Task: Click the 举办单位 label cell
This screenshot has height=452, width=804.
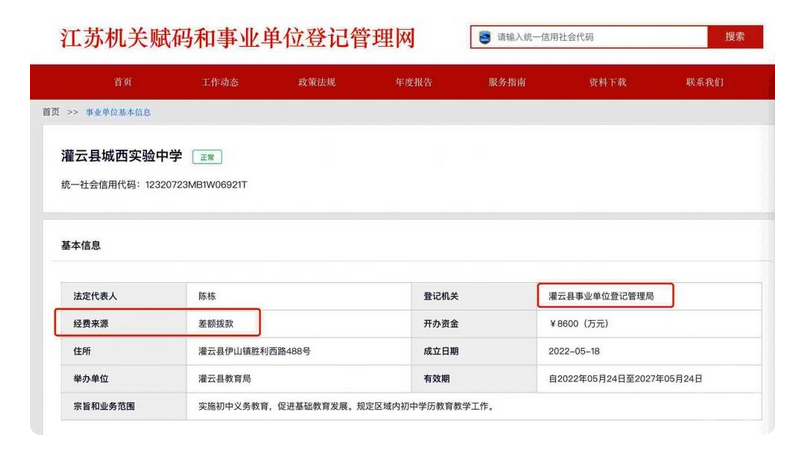Action: 124,379
